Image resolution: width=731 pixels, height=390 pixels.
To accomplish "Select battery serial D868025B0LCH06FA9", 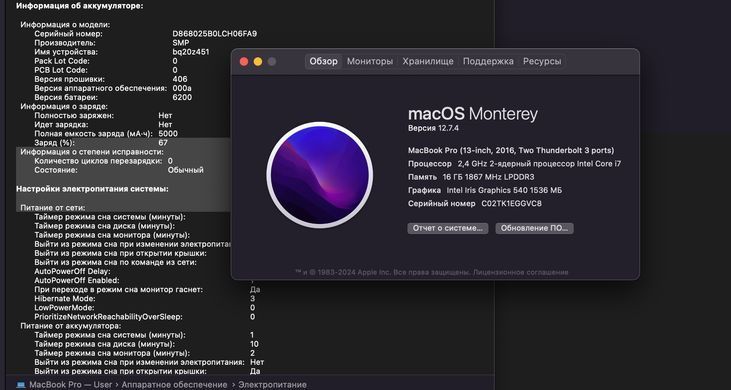I will pyautogui.click(x=214, y=34).
